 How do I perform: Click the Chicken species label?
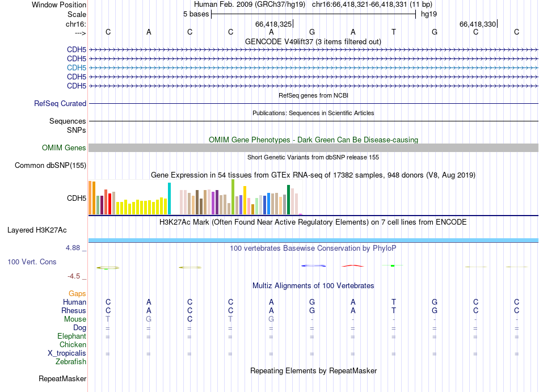pyautogui.click(x=73, y=344)
